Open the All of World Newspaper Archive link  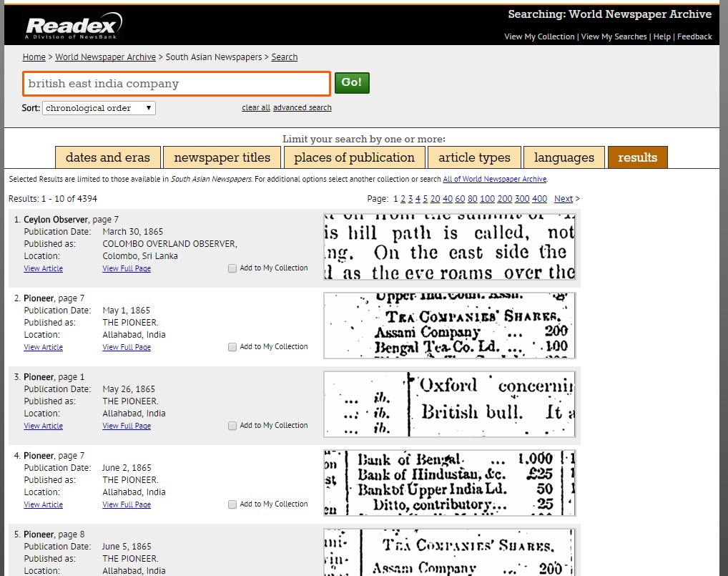click(494, 179)
